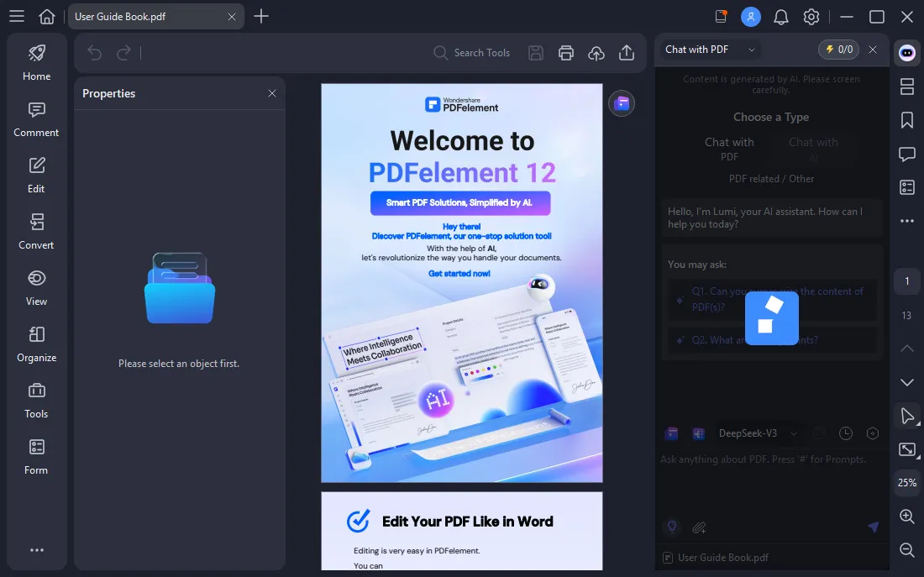This screenshot has height=577, width=924.
Task: Open the user account avatar
Action: (751, 17)
